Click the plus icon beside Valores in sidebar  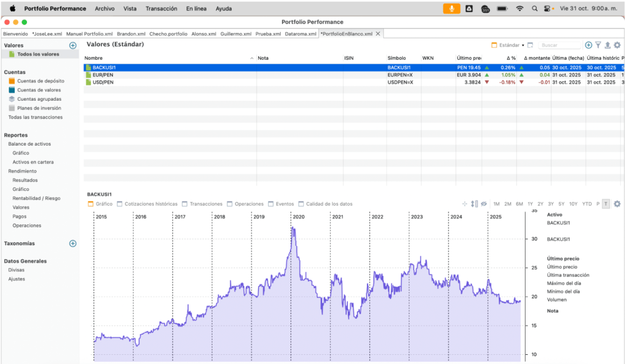point(73,45)
